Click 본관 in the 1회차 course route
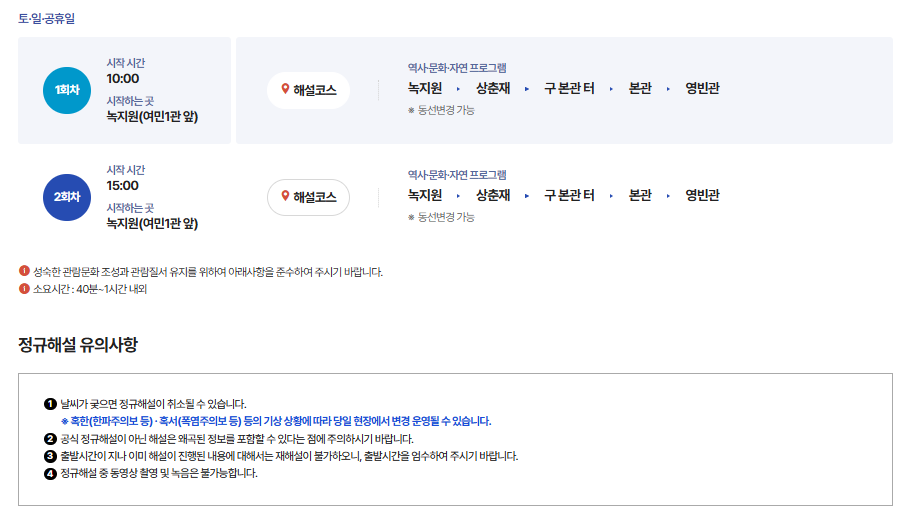Image resolution: width=911 pixels, height=524 pixels. click(640, 88)
